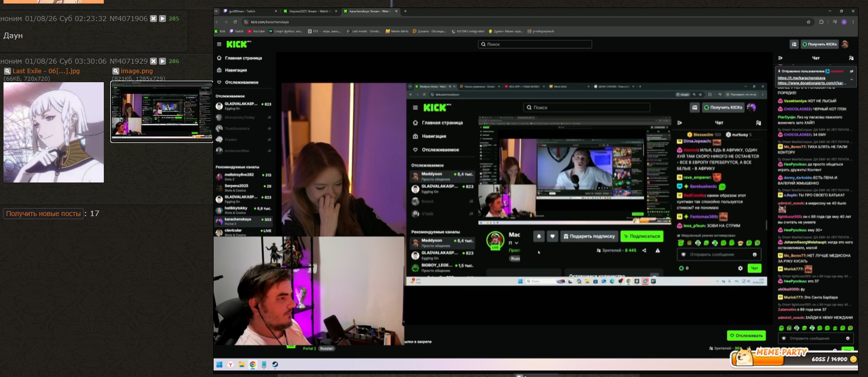Click the outer chat Отправить сообщение field

click(x=815, y=338)
